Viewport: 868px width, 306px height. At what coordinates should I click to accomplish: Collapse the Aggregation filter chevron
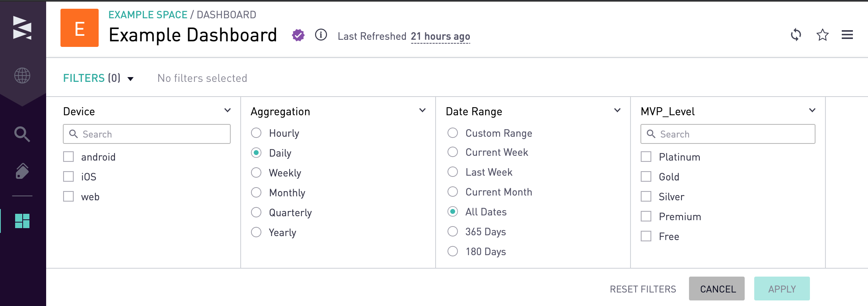click(422, 110)
